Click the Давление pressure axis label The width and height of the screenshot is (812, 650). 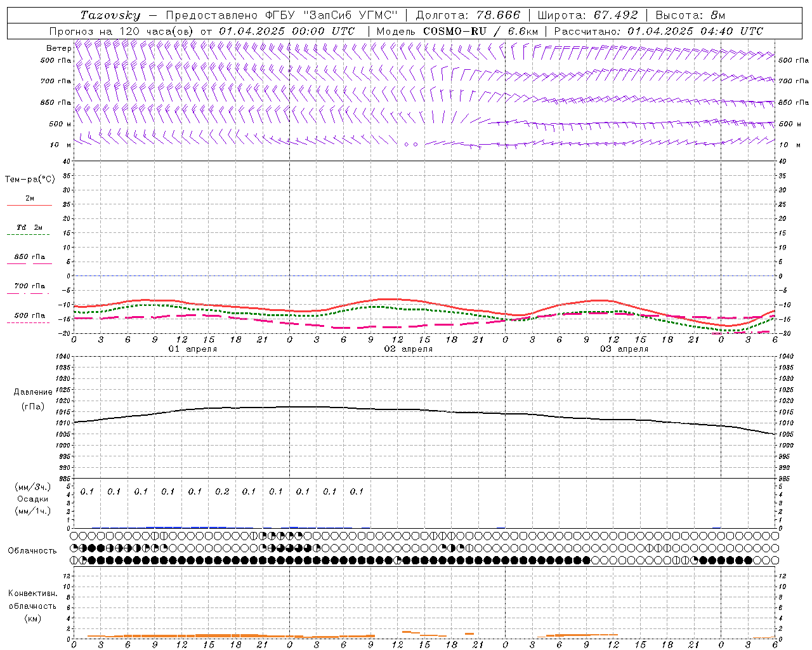[33, 392]
